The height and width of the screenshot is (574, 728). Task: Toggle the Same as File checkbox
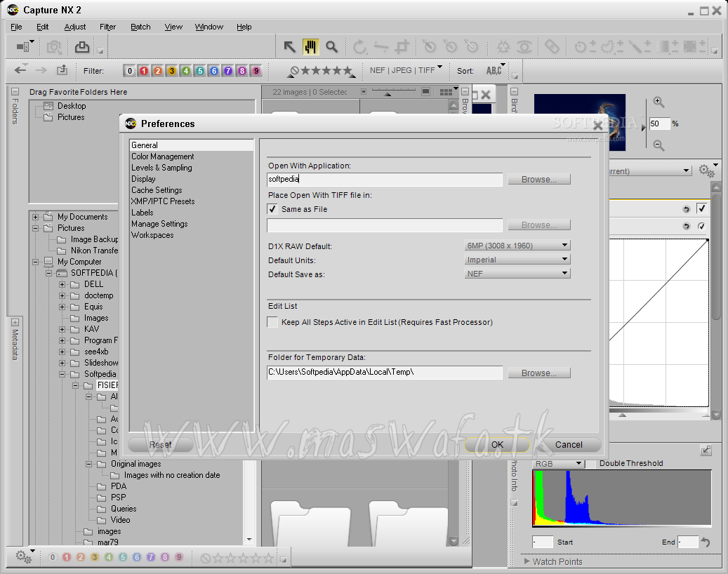272,209
